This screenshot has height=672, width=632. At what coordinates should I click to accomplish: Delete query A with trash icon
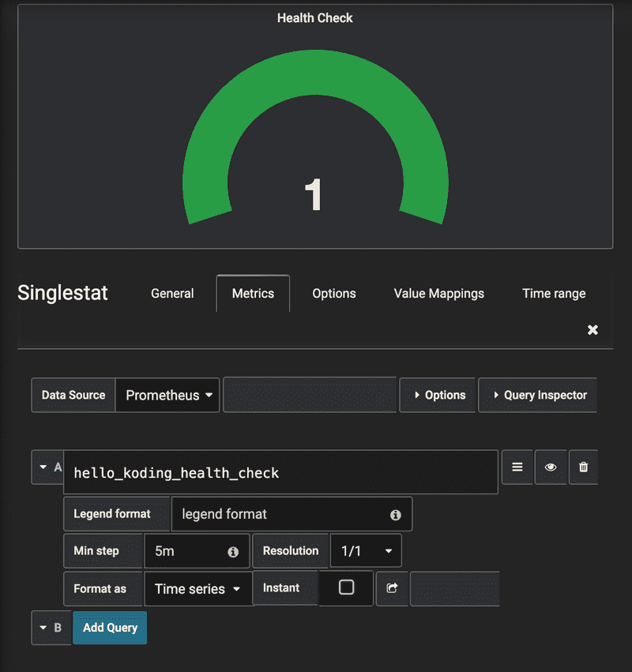click(x=583, y=467)
